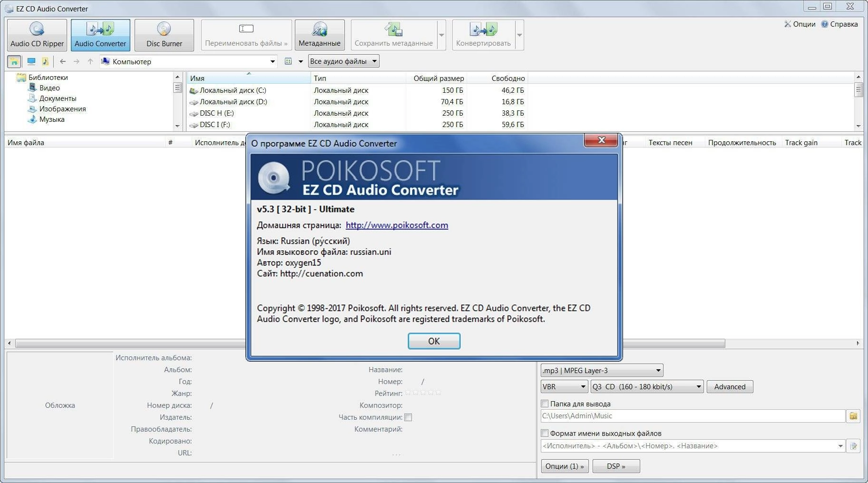Select Документы library in tree
Screen dimensions: 868x483
click(58, 98)
